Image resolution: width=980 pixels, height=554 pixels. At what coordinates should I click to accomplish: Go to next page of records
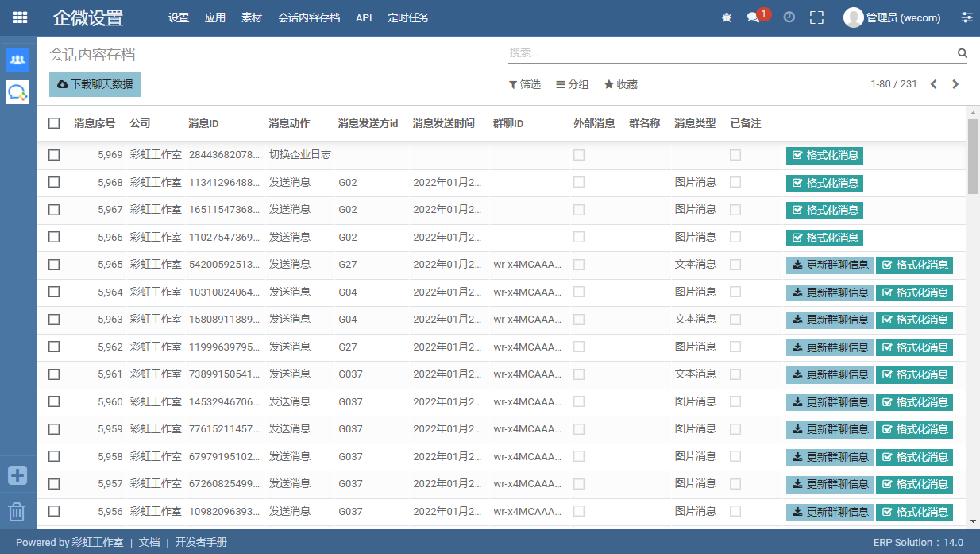(x=955, y=84)
